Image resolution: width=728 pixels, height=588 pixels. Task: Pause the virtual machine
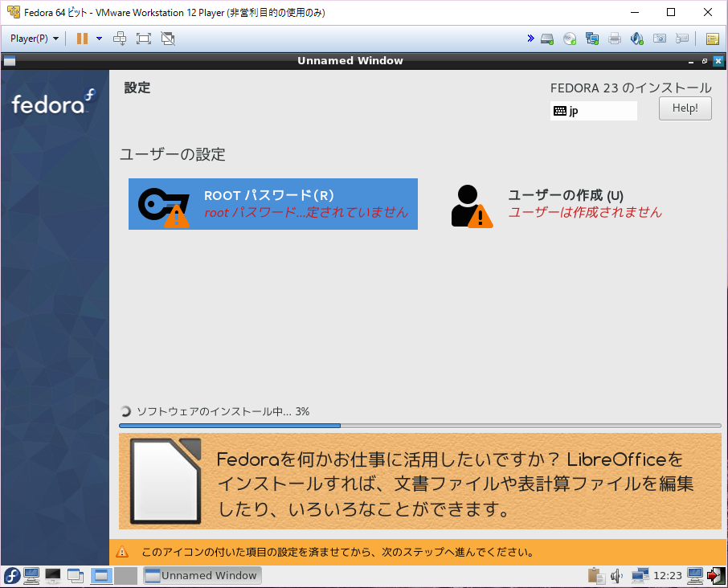click(x=82, y=39)
